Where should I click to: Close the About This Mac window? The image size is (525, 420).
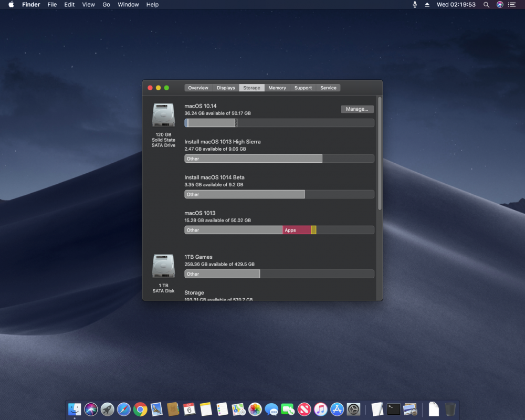click(x=150, y=88)
